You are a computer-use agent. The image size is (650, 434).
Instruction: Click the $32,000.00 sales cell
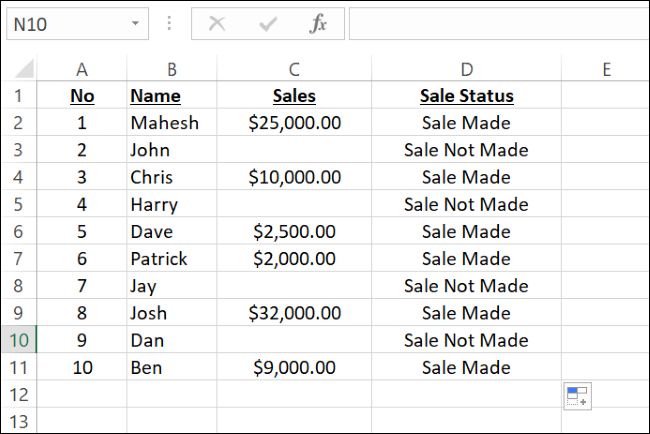[294, 313]
